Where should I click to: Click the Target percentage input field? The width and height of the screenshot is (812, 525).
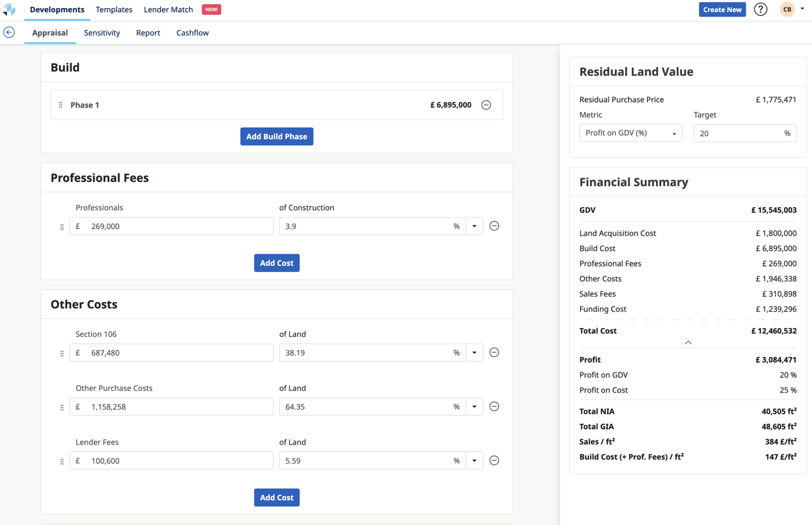click(x=738, y=133)
